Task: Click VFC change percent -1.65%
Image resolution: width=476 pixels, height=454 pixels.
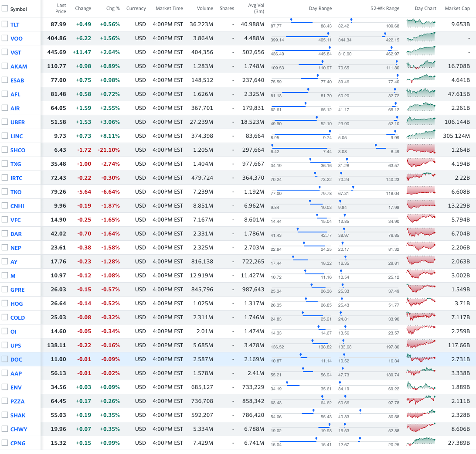Action: click(x=111, y=220)
